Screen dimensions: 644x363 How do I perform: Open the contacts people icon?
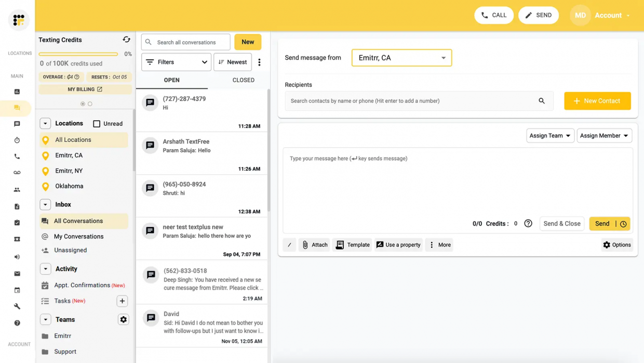click(17, 189)
